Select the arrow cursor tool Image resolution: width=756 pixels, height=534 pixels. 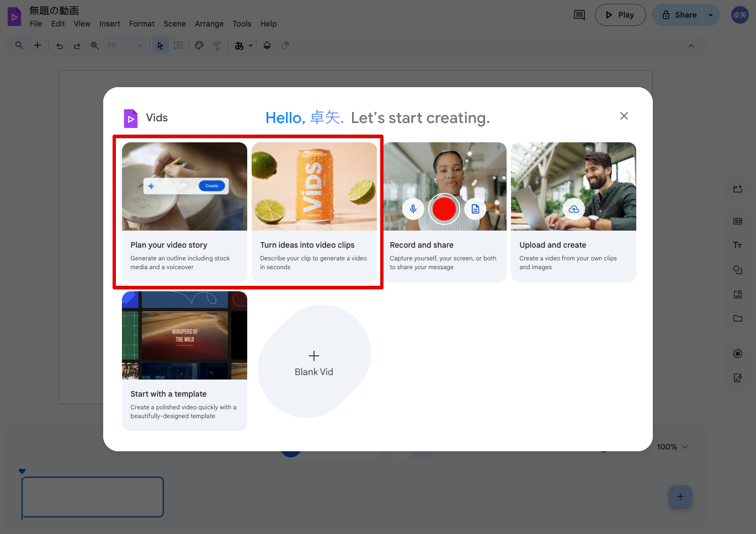(161, 46)
